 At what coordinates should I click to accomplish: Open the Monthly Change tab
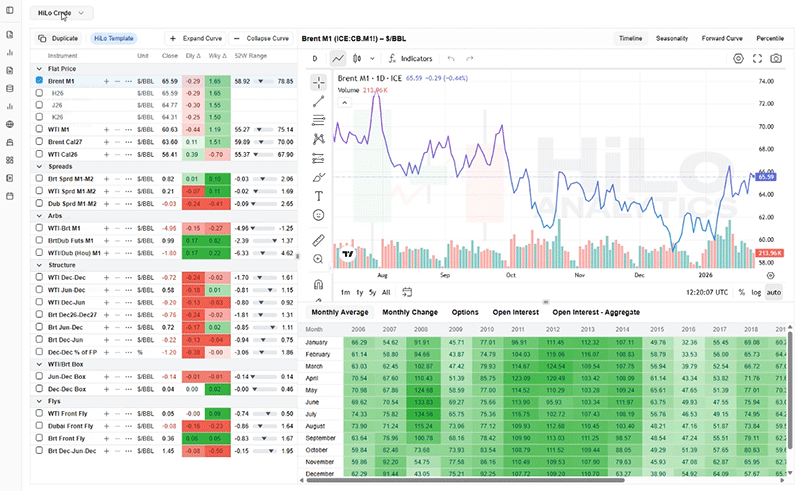coord(410,312)
